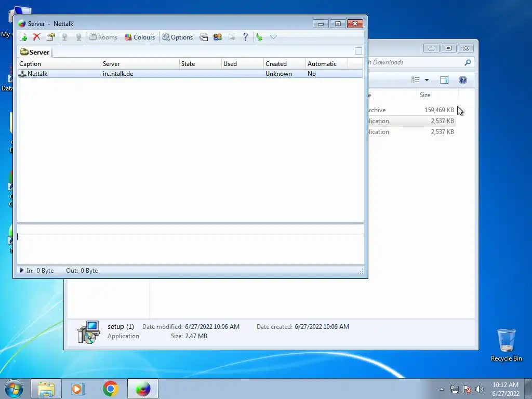This screenshot has width=532, height=399.
Task: Click In: 0 Byte status text
Action: pyautogui.click(x=40, y=271)
